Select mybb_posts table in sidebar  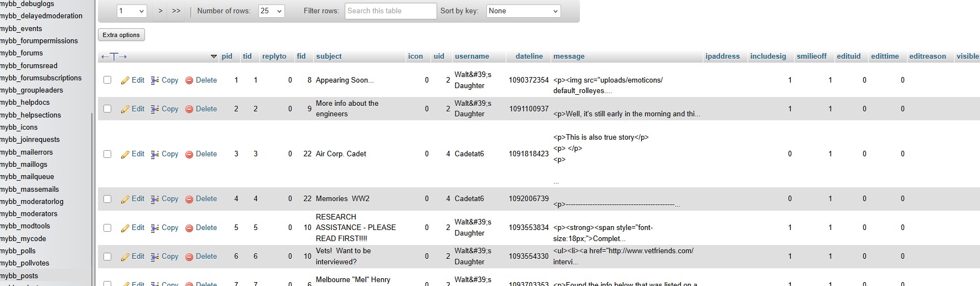coord(19,276)
